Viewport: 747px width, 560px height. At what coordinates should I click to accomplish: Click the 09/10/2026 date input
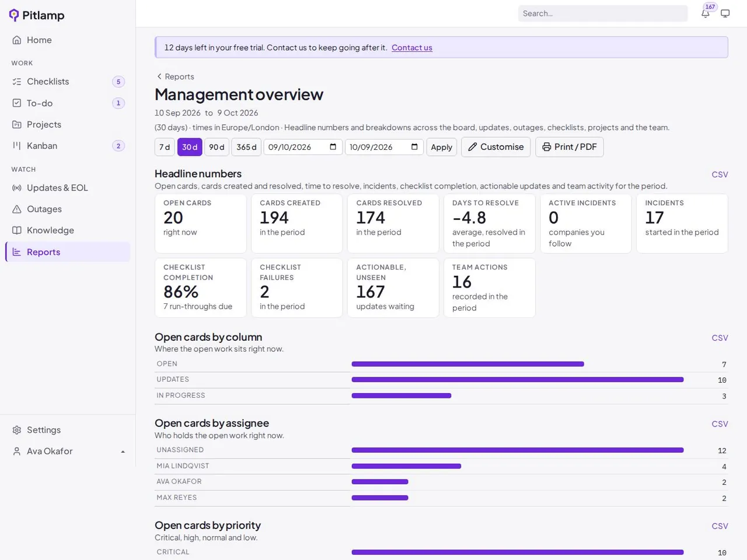tap(303, 147)
